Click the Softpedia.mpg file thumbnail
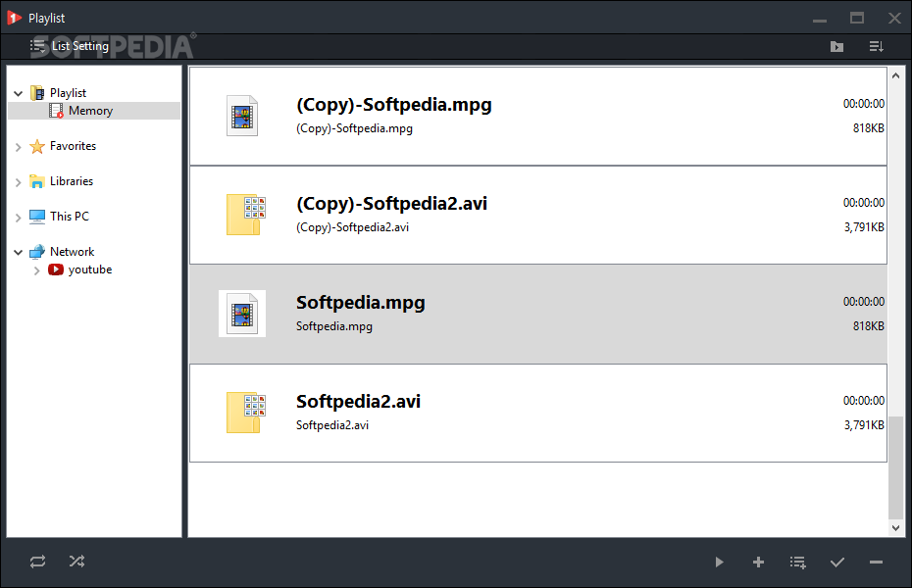Image resolution: width=912 pixels, height=588 pixels. coord(242,314)
